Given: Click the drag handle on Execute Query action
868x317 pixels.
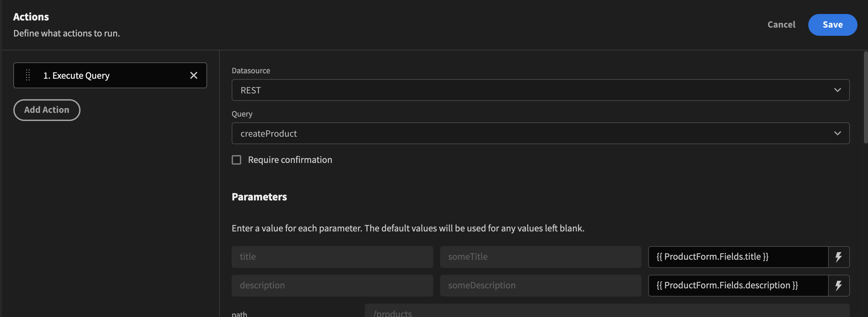Looking at the screenshot, I should 28,75.
